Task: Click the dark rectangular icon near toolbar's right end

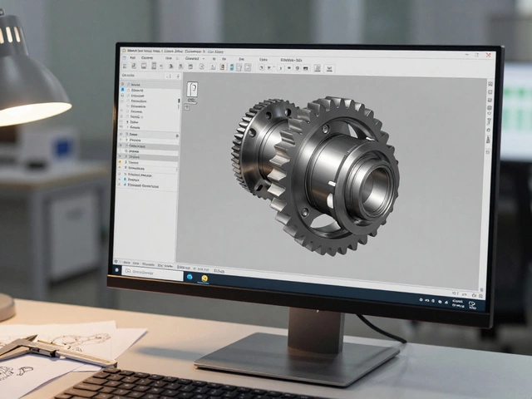Action: tap(306, 68)
